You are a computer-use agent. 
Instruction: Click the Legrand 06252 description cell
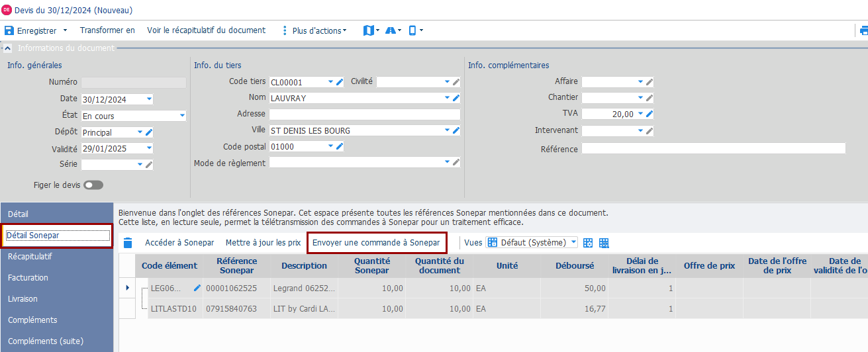click(304, 288)
